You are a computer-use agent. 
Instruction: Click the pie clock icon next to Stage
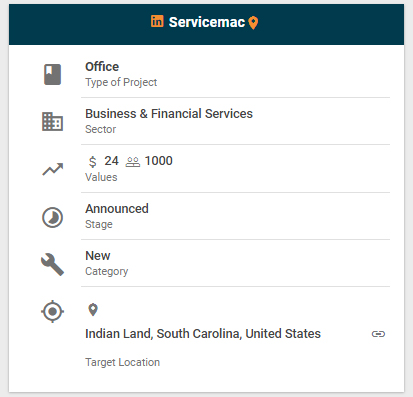point(52,218)
